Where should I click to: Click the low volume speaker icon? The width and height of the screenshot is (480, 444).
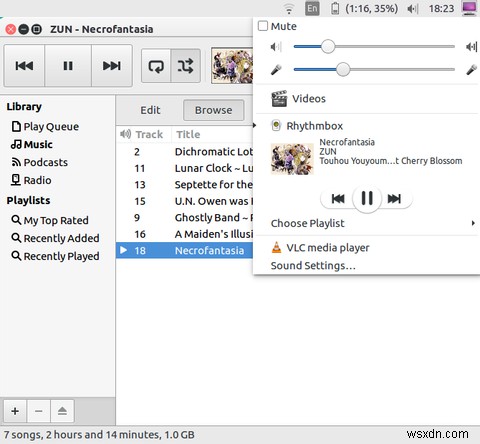[276, 47]
